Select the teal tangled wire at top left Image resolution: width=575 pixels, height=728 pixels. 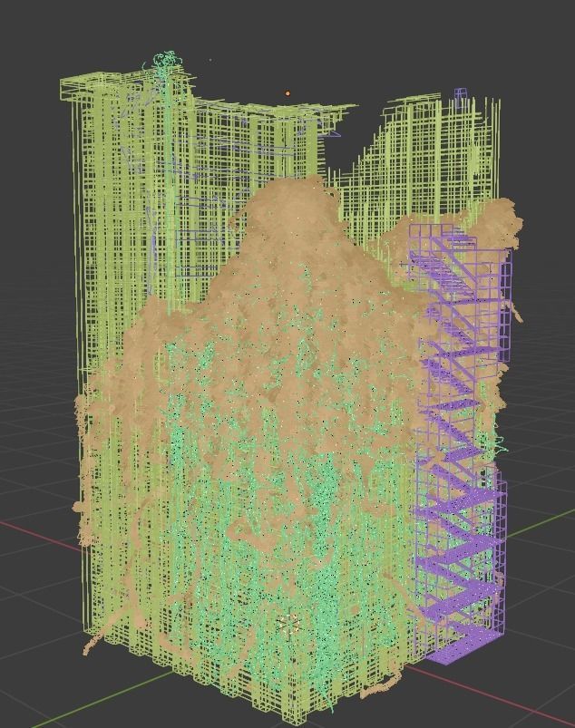point(165,61)
